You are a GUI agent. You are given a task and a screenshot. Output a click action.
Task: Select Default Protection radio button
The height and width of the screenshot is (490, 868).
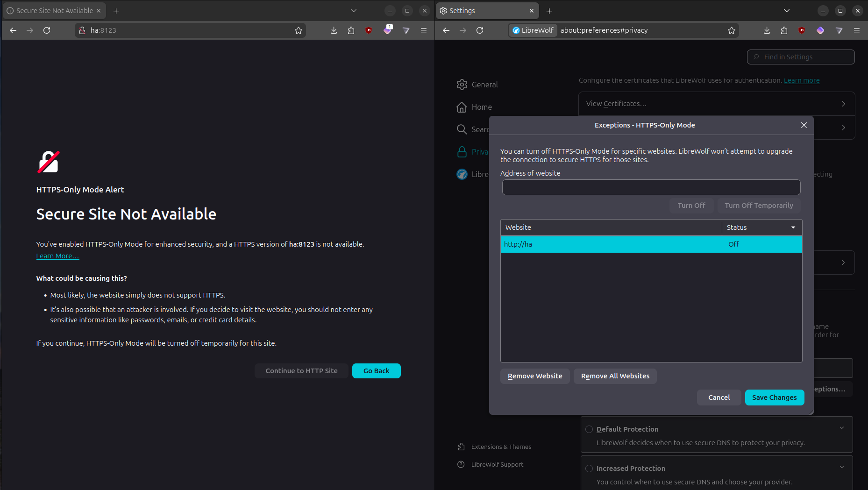click(x=589, y=429)
